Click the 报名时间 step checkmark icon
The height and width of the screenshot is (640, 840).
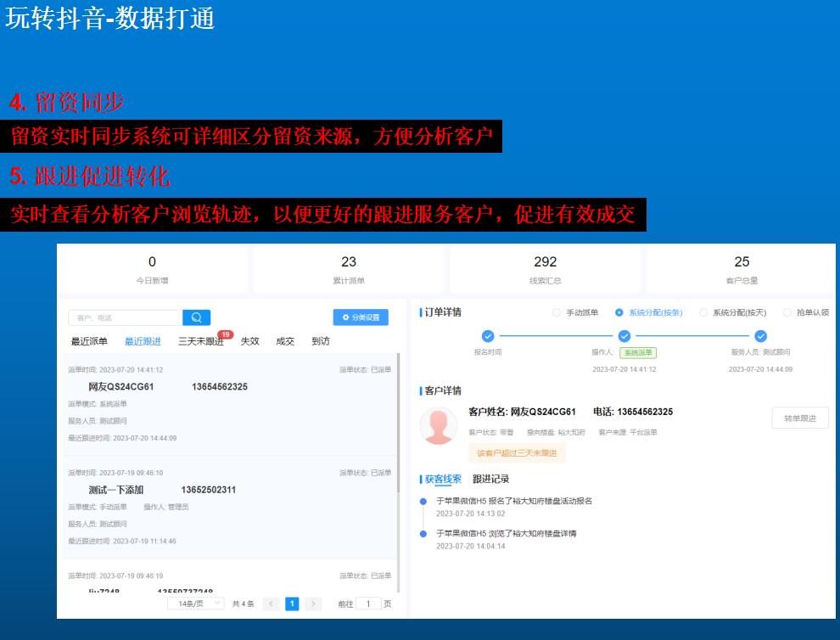[x=487, y=336]
